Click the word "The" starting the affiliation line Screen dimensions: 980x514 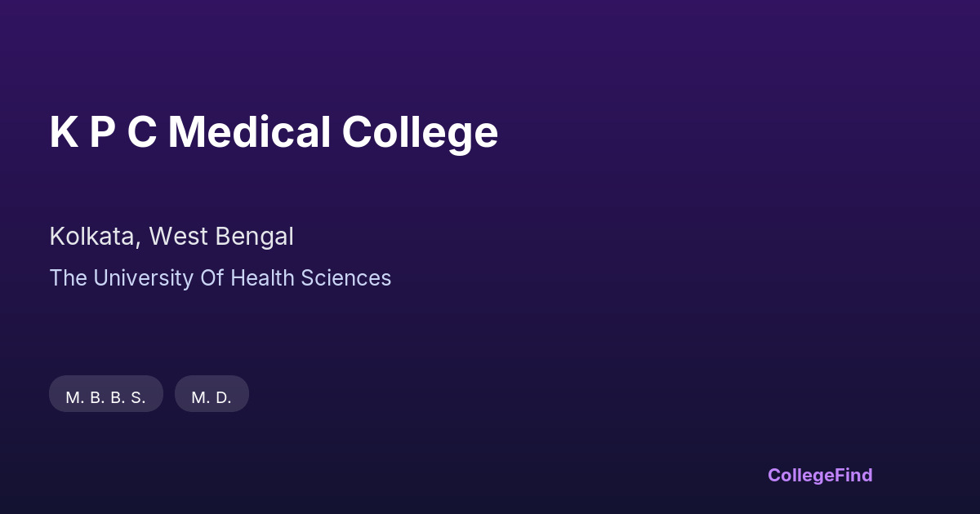click(x=68, y=278)
